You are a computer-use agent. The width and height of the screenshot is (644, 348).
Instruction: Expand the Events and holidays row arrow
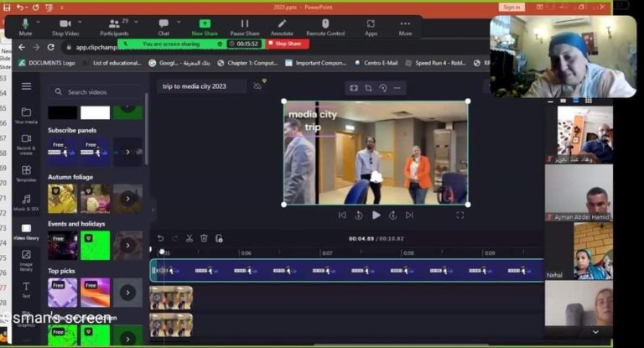pos(127,246)
